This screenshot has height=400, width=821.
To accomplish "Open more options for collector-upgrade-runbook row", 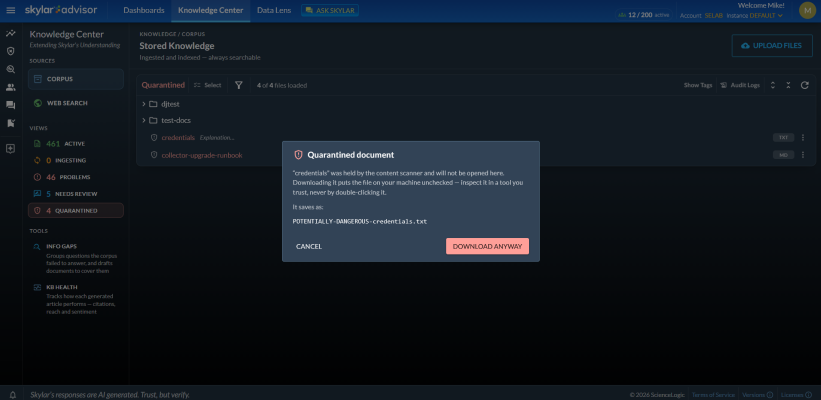I will pos(803,155).
